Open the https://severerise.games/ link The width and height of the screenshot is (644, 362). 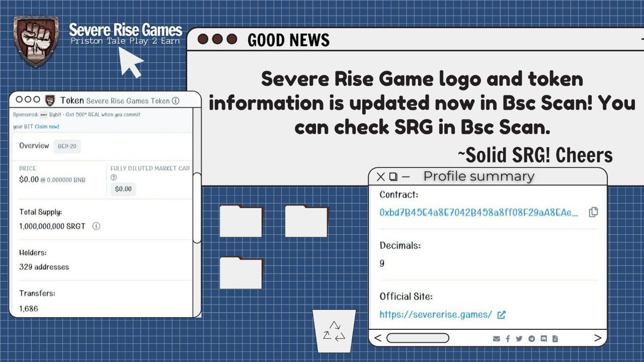pos(436,315)
